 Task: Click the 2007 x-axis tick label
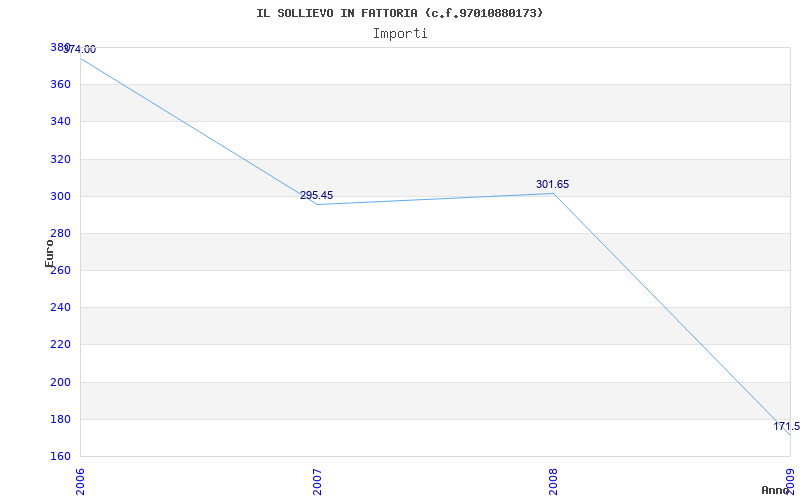[317, 480]
